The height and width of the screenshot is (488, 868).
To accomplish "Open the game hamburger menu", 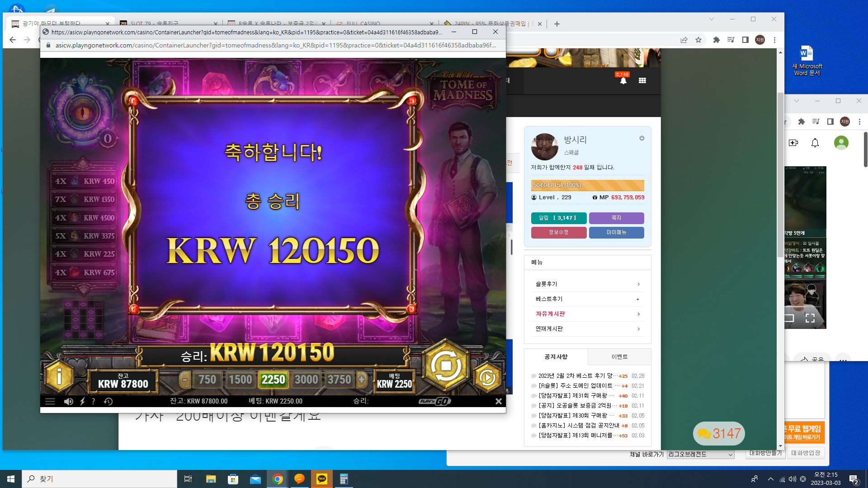I will click(50, 401).
